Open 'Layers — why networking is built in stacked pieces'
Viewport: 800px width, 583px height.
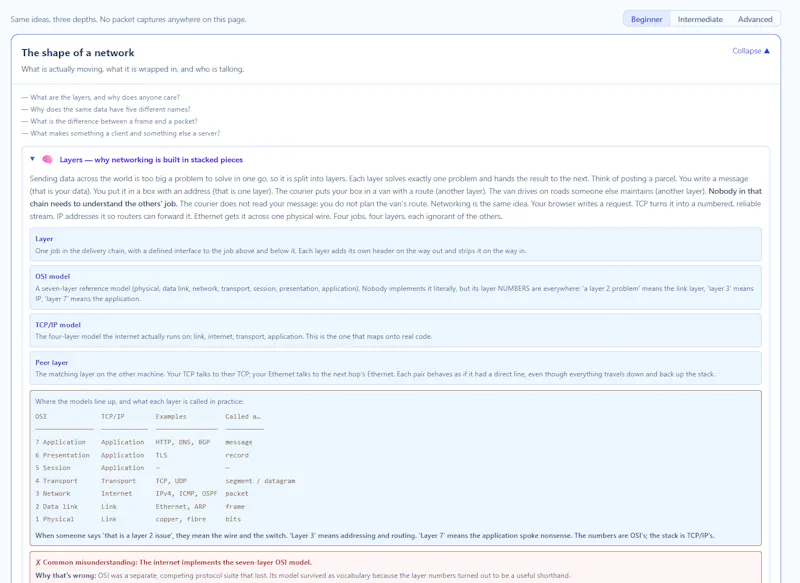tap(151, 160)
